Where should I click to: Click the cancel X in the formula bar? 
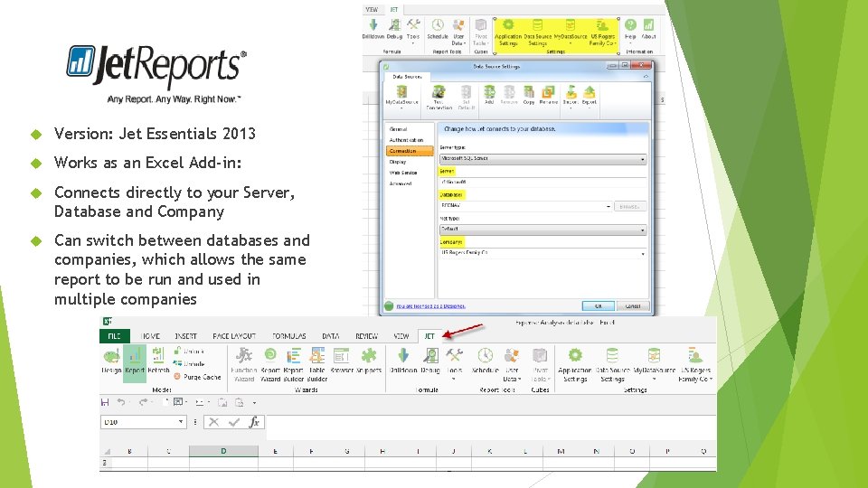213,422
